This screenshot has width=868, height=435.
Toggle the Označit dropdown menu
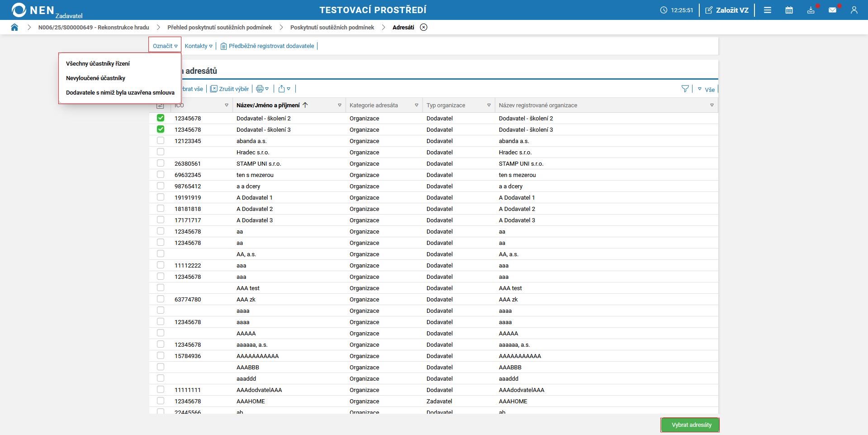pos(165,46)
